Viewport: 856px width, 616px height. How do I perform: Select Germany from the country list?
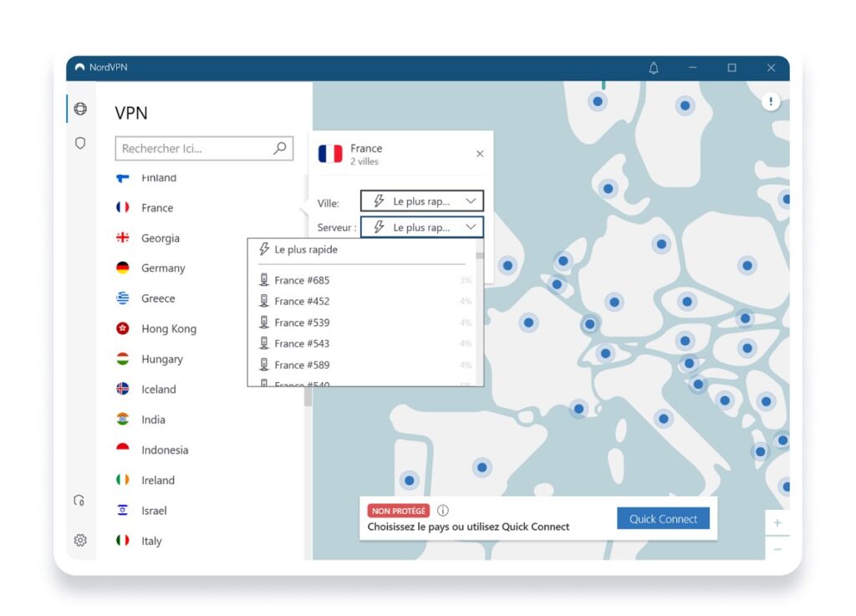click(162, 268)
